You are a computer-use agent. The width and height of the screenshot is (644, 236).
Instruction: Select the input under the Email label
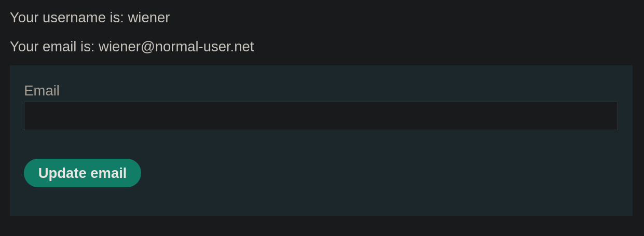click(321, 116)
